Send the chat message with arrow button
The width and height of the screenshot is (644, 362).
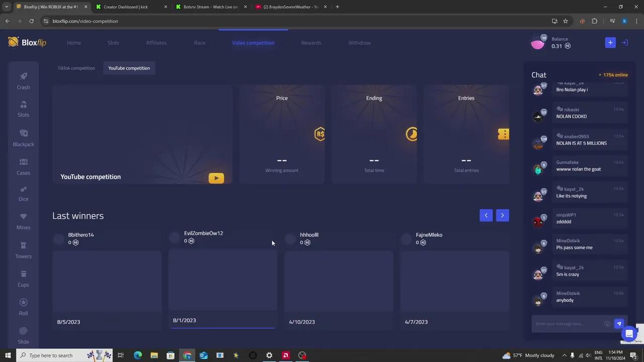[x=619, y=324]
